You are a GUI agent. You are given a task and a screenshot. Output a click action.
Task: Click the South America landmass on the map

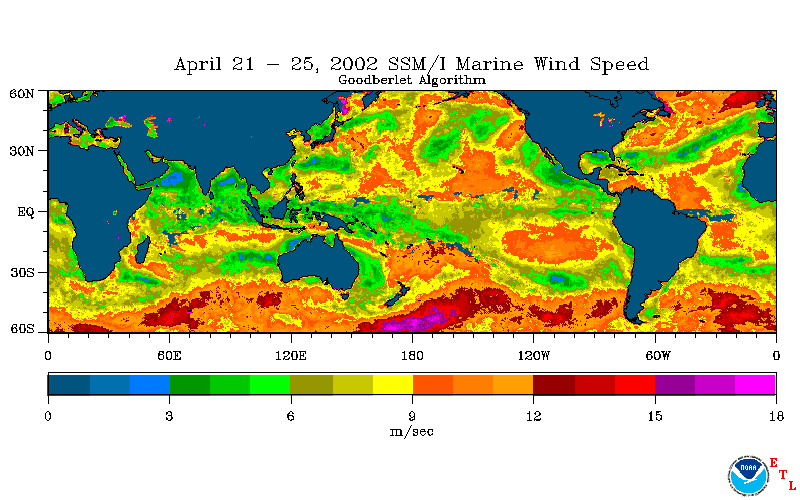658,240
